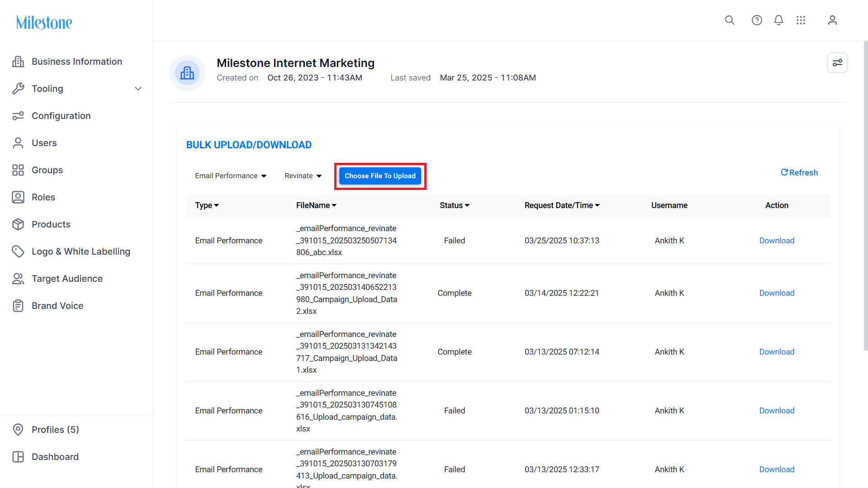
Task: Click Last saved Mar 25, 2025 date
Action: coord(488,78)
